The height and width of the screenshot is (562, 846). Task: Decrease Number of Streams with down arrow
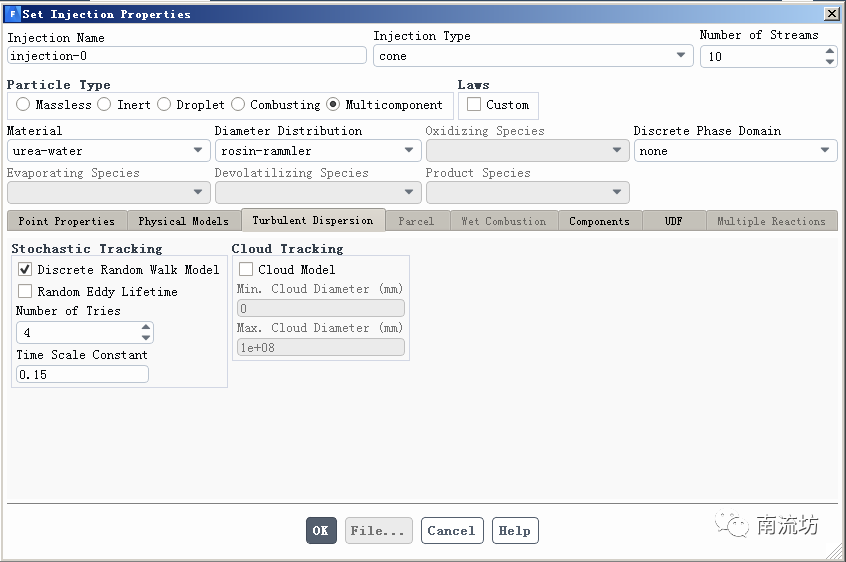tap(829, 61)
